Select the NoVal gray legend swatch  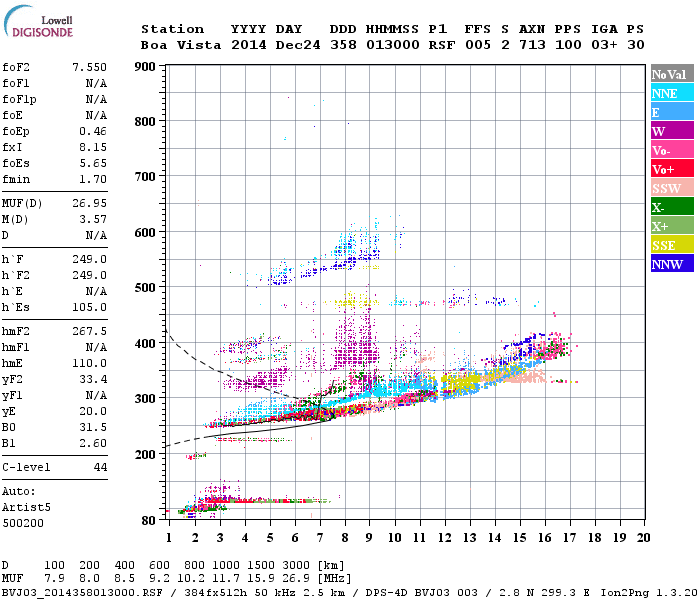672,74
